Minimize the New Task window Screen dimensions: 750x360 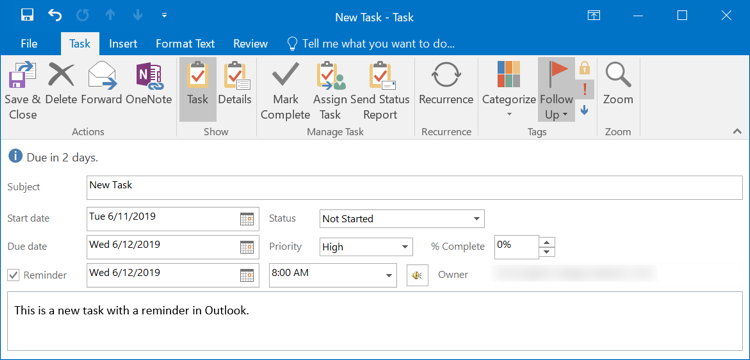638,15
